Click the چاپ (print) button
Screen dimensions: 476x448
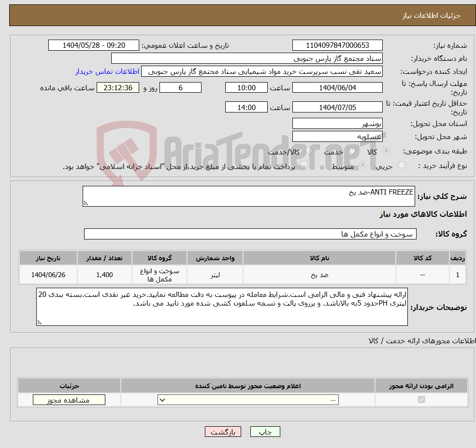[265, 432]
